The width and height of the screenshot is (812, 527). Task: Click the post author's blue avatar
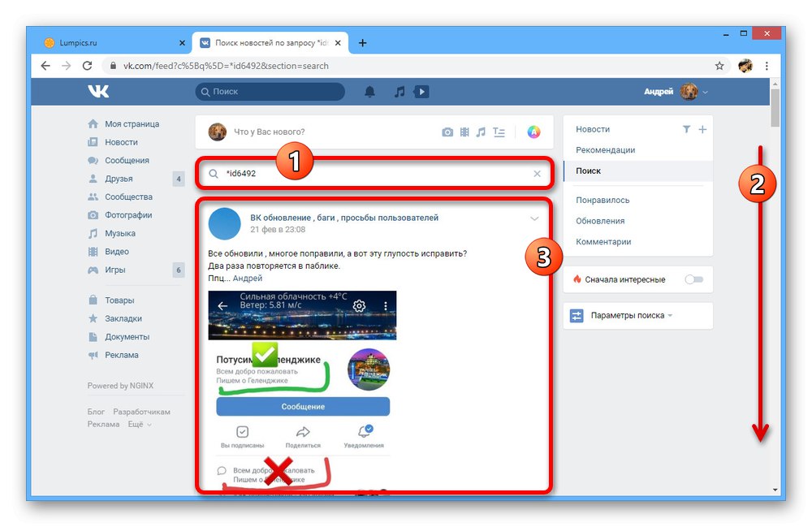pyautogui.click(x=224, y=223)
